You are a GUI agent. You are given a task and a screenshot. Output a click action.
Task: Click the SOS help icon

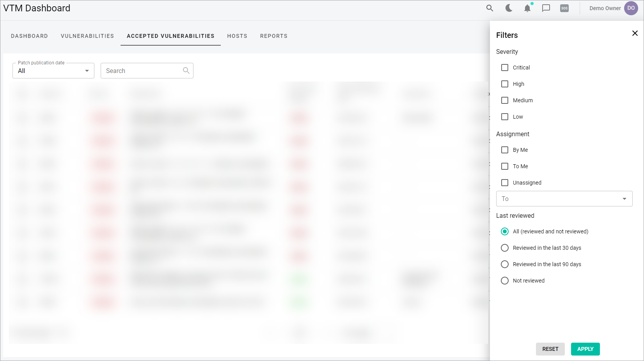pos(564,8)
